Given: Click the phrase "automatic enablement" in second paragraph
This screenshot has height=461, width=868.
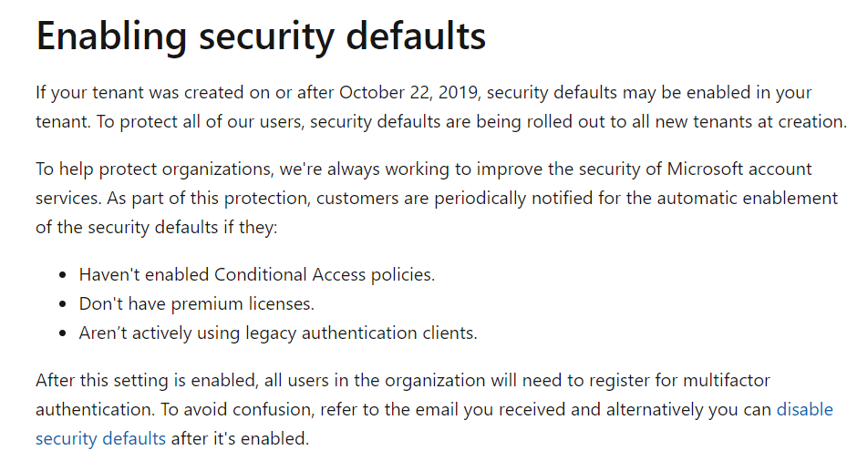Looking at the screenshot, I should point(748,198).
